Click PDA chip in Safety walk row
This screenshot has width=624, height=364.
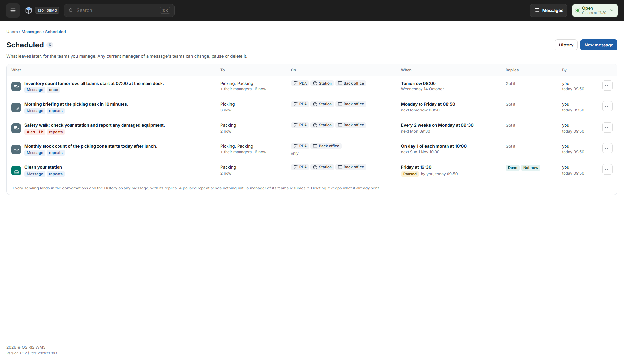click(x=300, y=125)
